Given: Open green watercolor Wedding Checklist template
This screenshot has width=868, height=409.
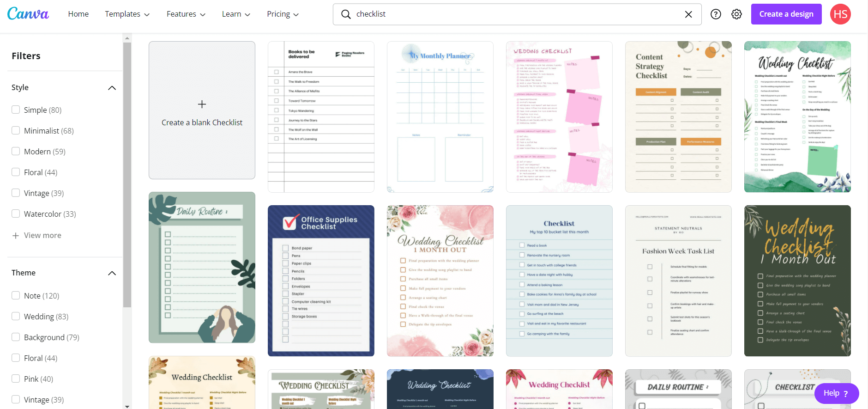Looking at the screenshot, I should pyautogui.click(x=797, y=117).
